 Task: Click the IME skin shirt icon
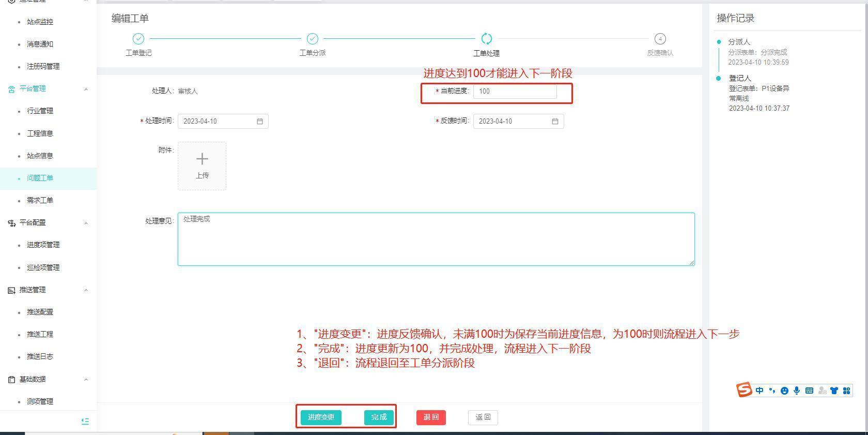click(834, 391)
